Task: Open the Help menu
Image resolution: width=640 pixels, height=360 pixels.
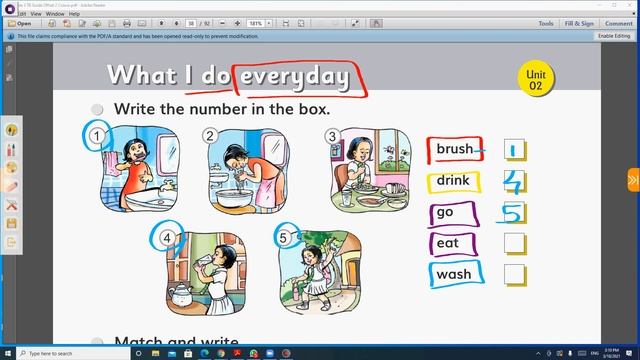Action: tap(74, 13)
